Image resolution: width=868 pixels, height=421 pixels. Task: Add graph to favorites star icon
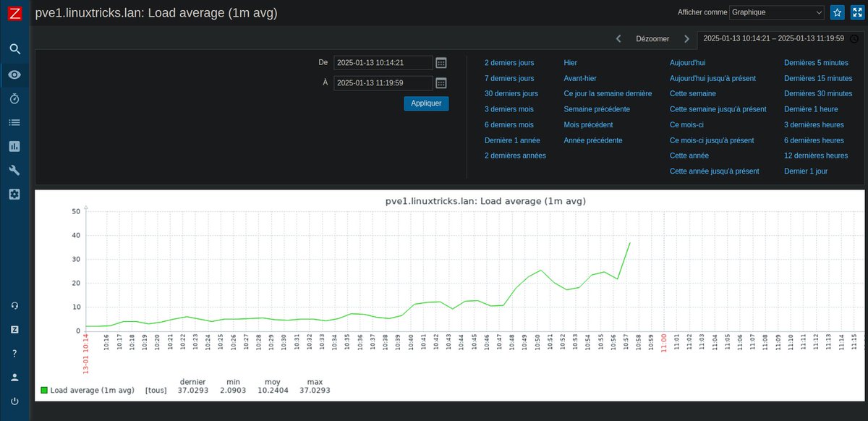point(837,12)
